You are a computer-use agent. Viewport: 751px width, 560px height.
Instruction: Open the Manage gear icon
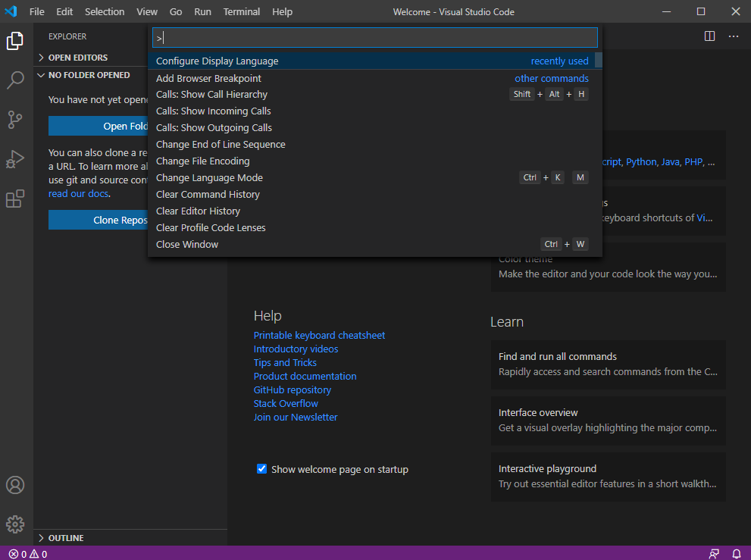tap(15, 524)
